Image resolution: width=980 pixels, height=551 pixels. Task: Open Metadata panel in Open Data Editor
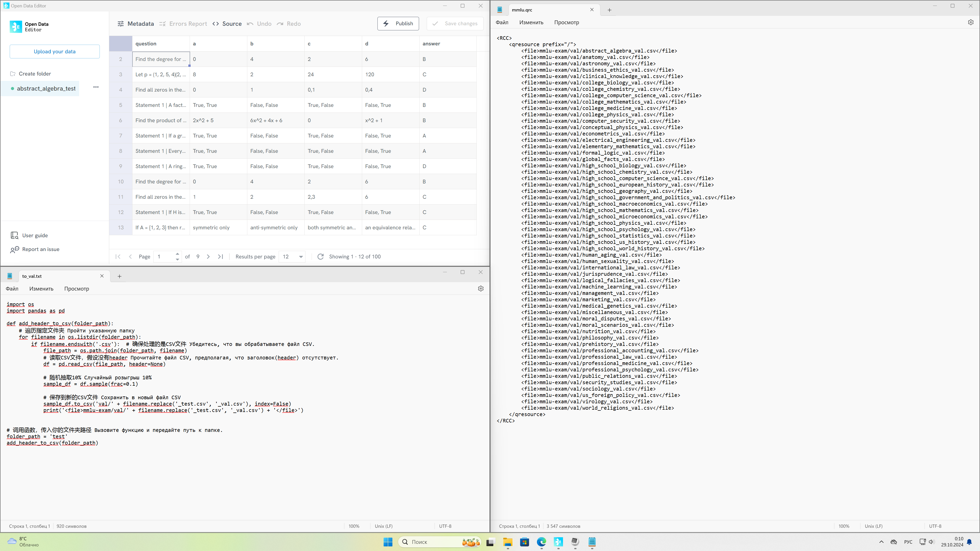click(x=136, y=23)
